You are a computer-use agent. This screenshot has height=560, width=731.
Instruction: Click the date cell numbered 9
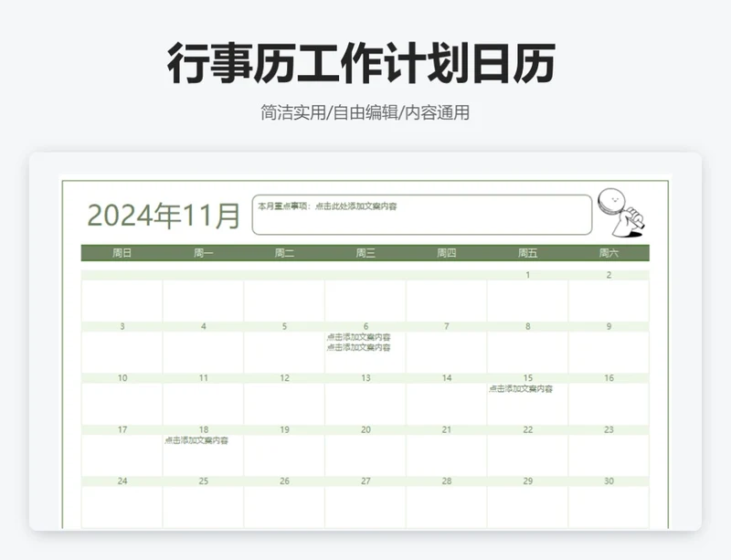pyautogui.click(x=609, y=326)
